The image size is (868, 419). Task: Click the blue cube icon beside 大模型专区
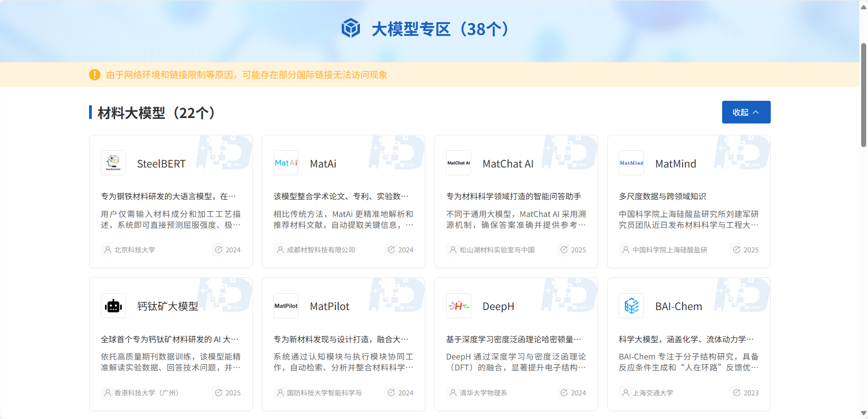point(351,29)
